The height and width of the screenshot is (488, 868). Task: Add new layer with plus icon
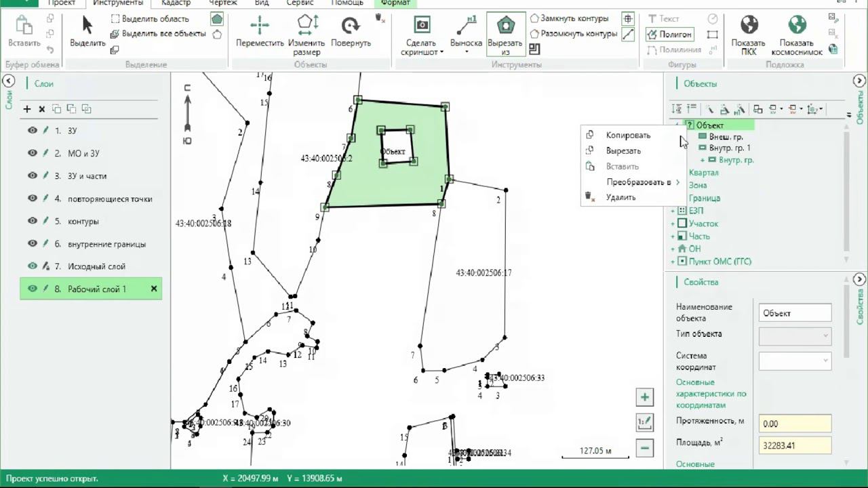[x=27, y=108]
